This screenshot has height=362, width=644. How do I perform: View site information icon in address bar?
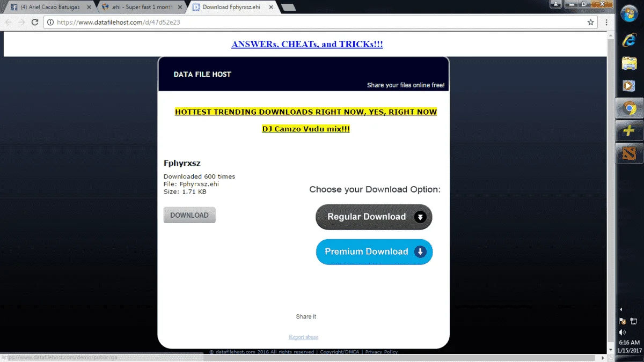[50, 22]
